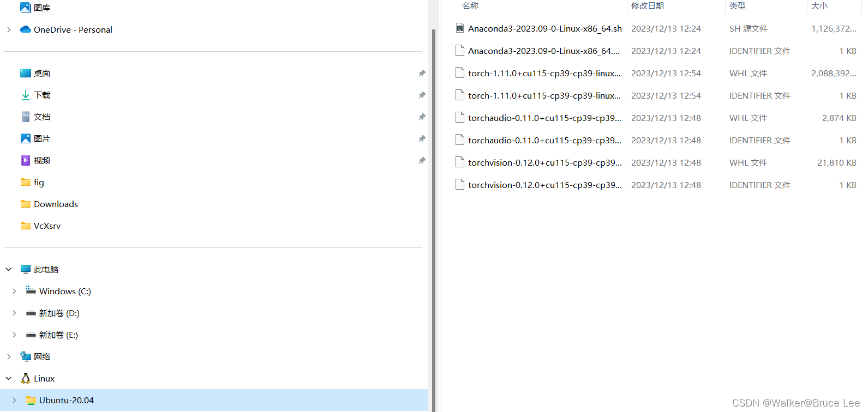Collapse the This PC (此电脑) node
The image size is (868, 412).
coord(9,269)
